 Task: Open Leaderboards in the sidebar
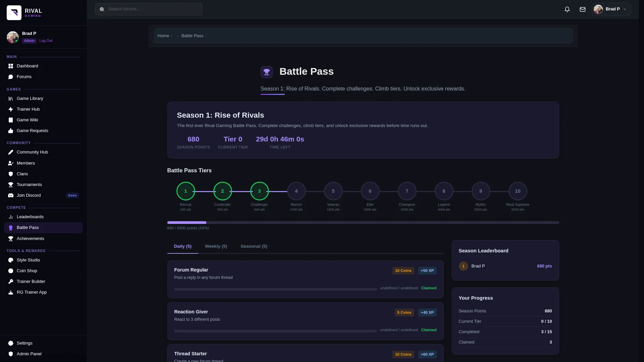click(x=30, y=217)
